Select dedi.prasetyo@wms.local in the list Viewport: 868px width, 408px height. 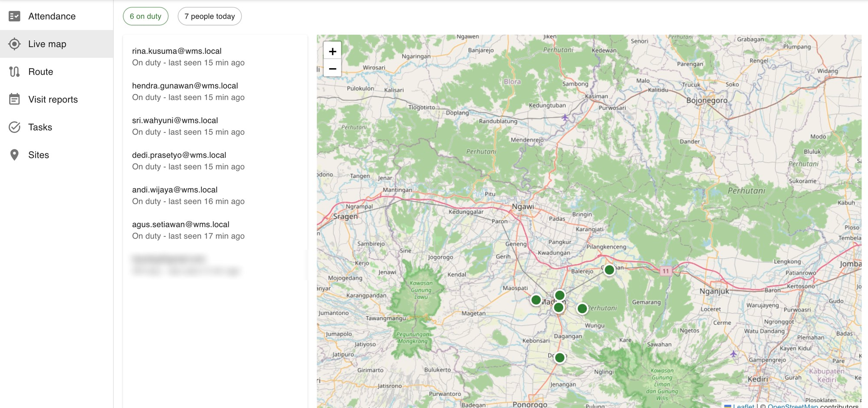[x=215, y=161]
